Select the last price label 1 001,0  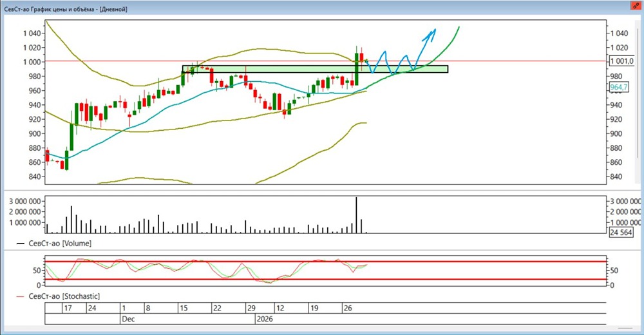(622, 61)
